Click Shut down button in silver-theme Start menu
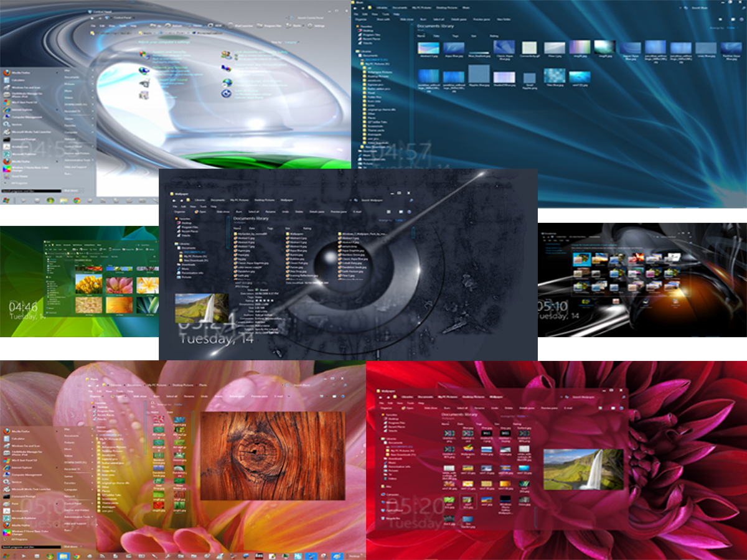This screenshot has height=560, width=747. click(71, 190)
